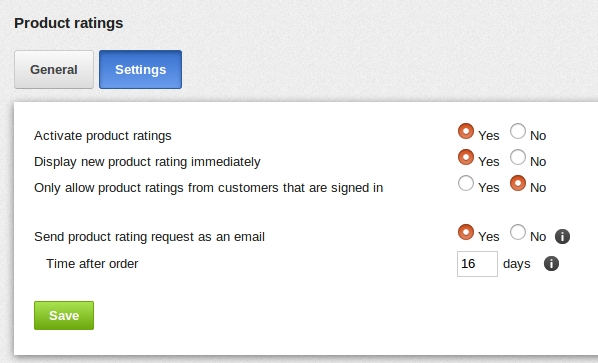Image resolution: width=598 pixels, height=363 pixels.
Task: Click info icon beside email rating request
Action: (562, 236)
